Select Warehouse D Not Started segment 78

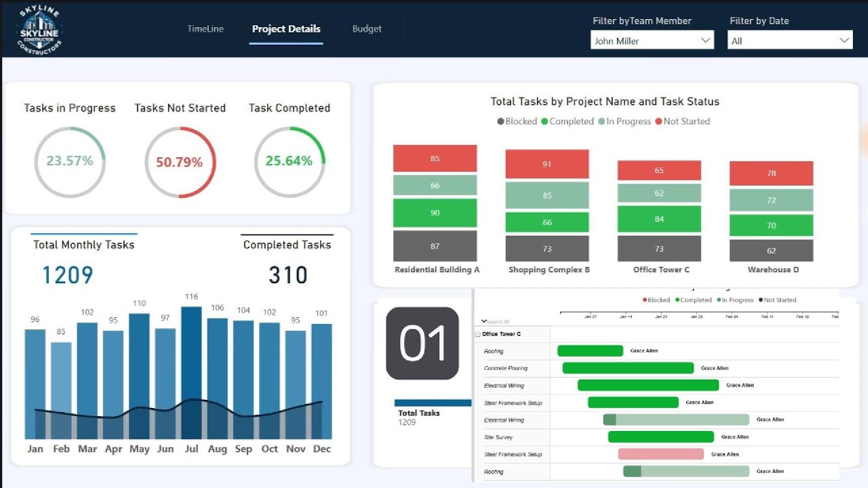pos(771,174)
